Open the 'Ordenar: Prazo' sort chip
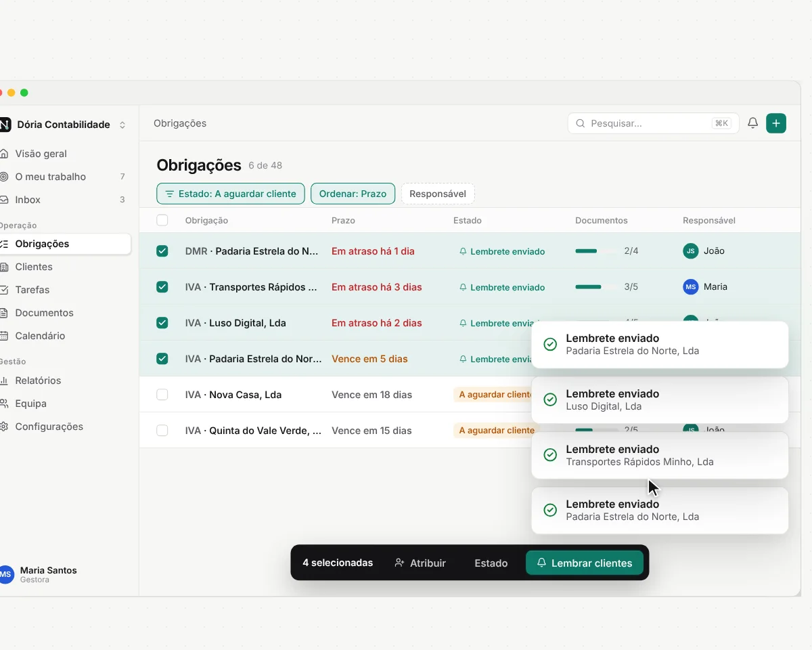The height and width of the screenshot is (650, 812). click(x=353, y=194)
